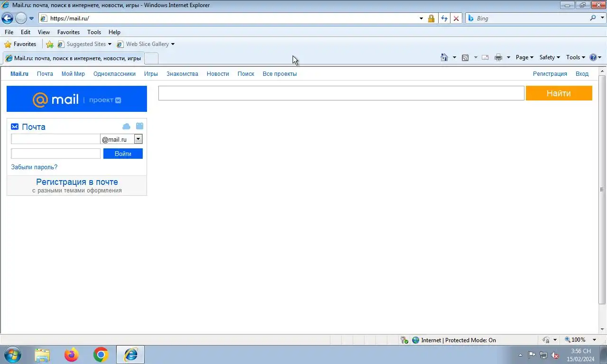Open Firefox from the taskbar
The height and width of the screenshot is (364, 607).
[x=72, y=355]
